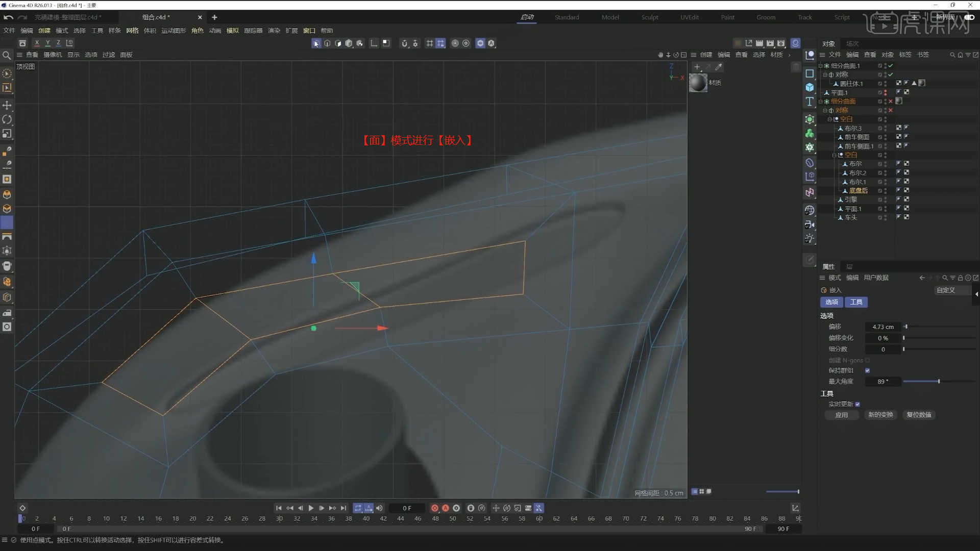Open viewport search magnifier icon

point(7,55)
